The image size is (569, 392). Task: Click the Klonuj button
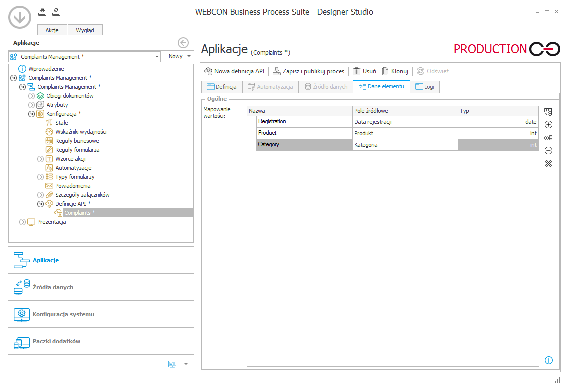(x=395, y=71)
